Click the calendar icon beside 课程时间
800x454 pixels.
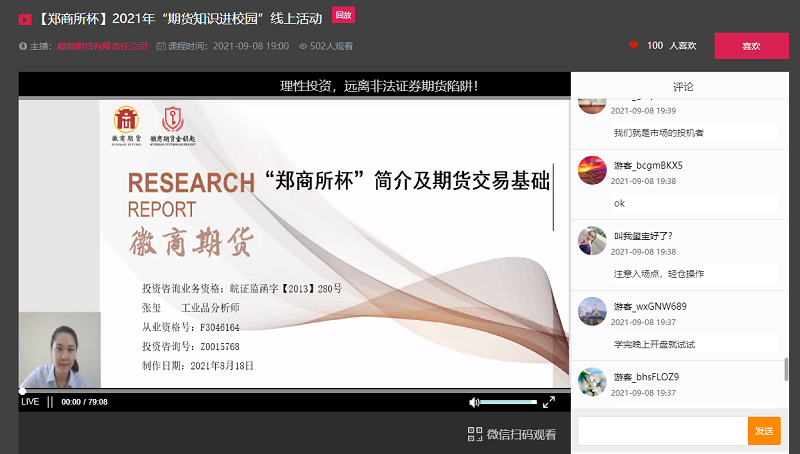161,46
